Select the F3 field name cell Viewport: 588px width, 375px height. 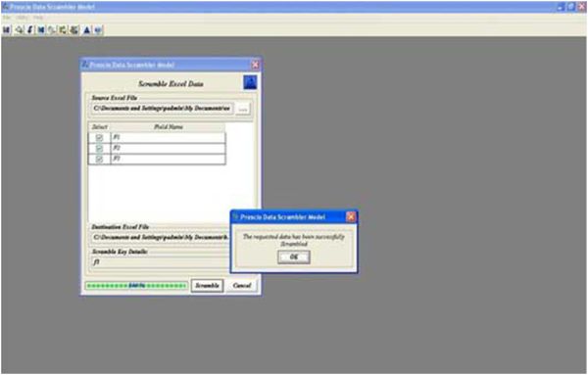tap(169, 159)
